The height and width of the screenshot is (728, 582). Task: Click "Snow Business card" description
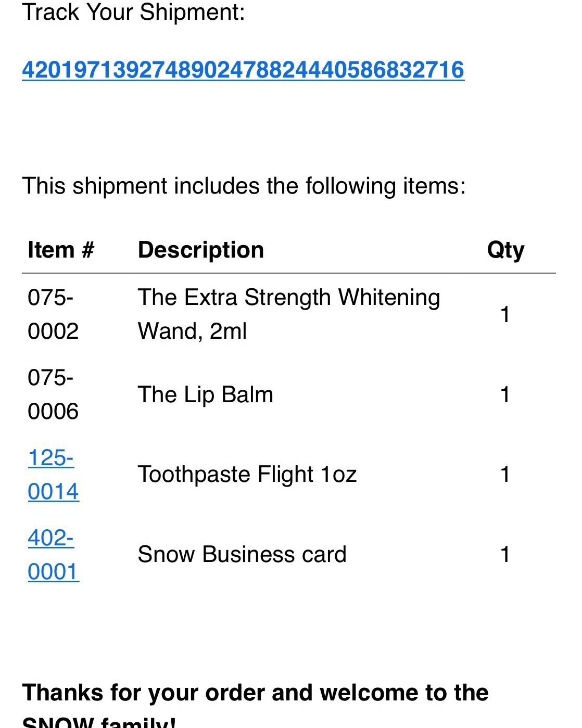(242, 554)
